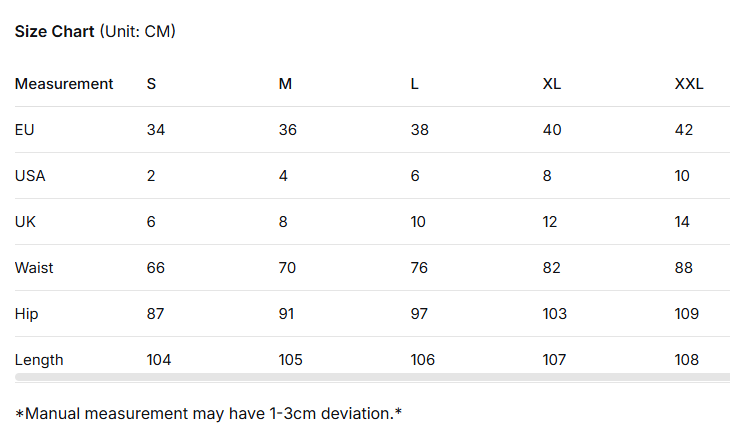This screenshot has width=730, height=440.
Task: Click the Measurement column header
Action: pos(64,84)
